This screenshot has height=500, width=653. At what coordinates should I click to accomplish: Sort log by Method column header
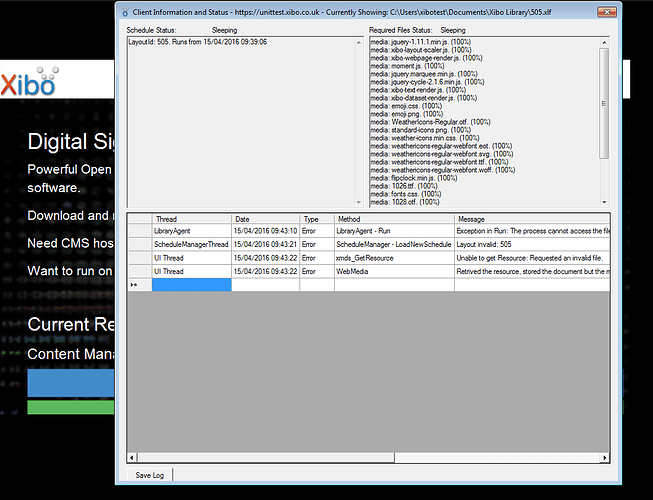click(x=394, y=219)
